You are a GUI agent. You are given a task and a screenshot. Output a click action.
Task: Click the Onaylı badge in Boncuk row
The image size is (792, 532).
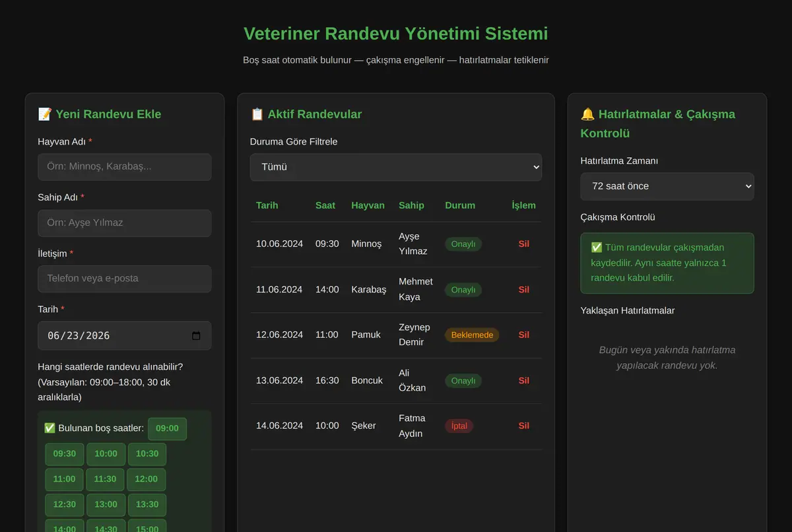coord(463,381)
